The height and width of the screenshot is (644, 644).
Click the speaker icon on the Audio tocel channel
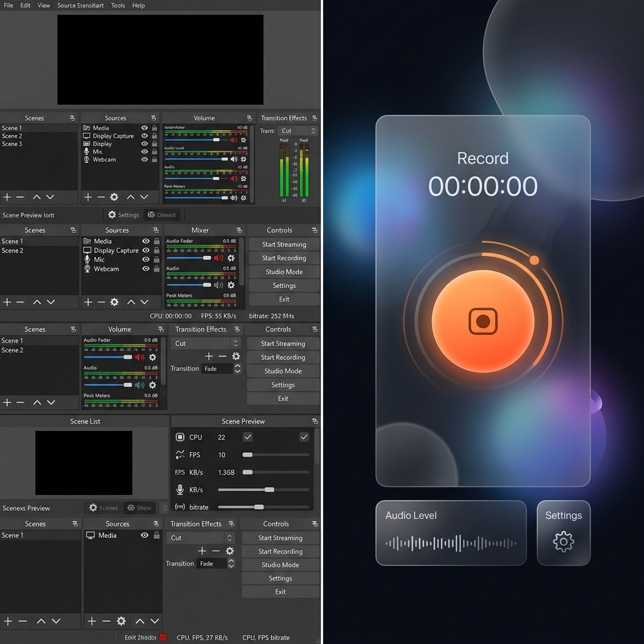[x=234, y=159]
